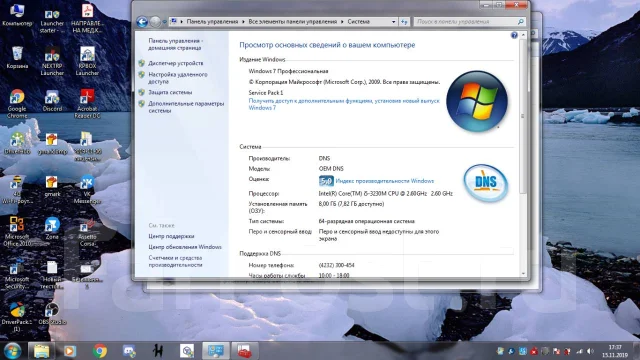Viewport: 640px width, 360px height.
Task: Click the phone number (4232) 300-454
Action: [x=336, y=265]
